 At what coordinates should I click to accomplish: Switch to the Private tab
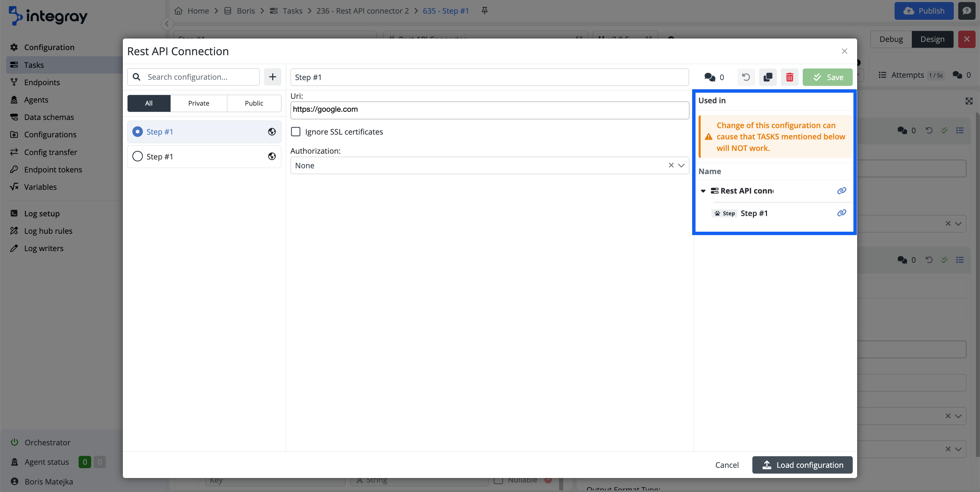tap(199, 103)
